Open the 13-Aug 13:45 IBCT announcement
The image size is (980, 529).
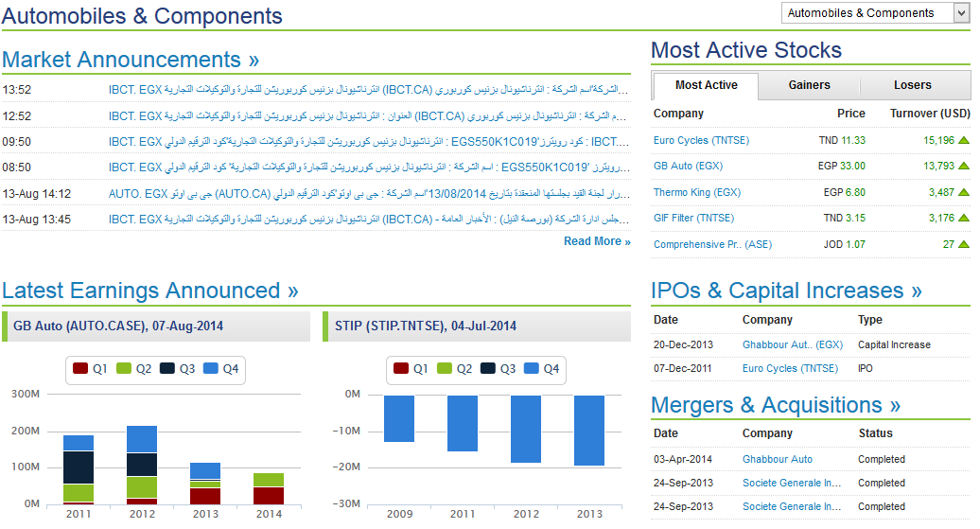[368, 219]
